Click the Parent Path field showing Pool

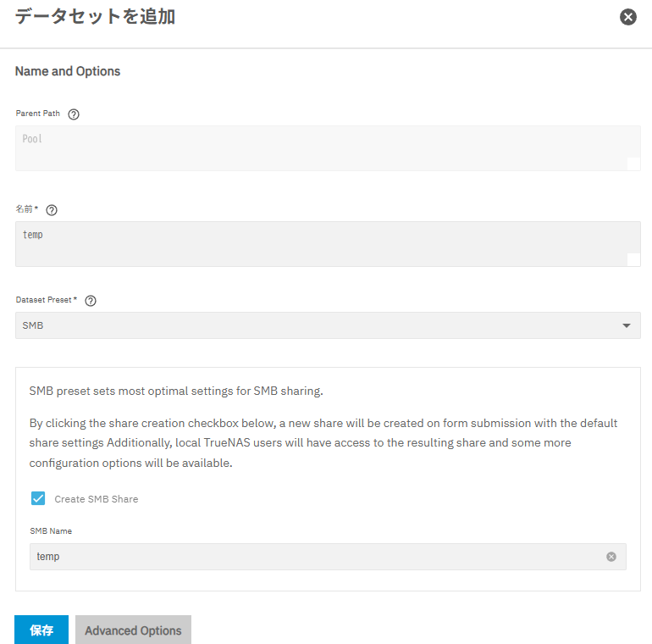322,148
